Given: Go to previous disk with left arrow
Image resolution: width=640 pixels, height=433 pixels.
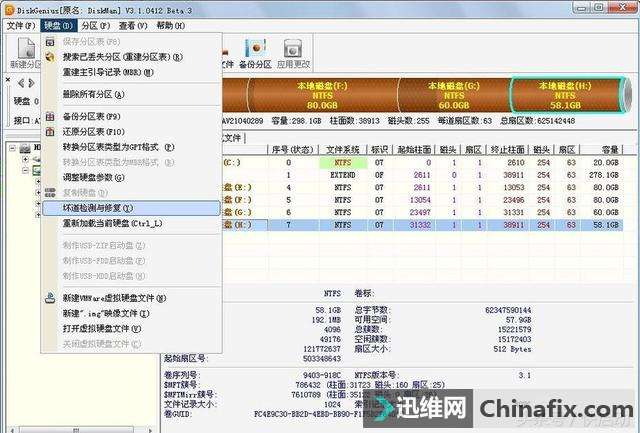Looking at the screenshot, I should (21, 83).
